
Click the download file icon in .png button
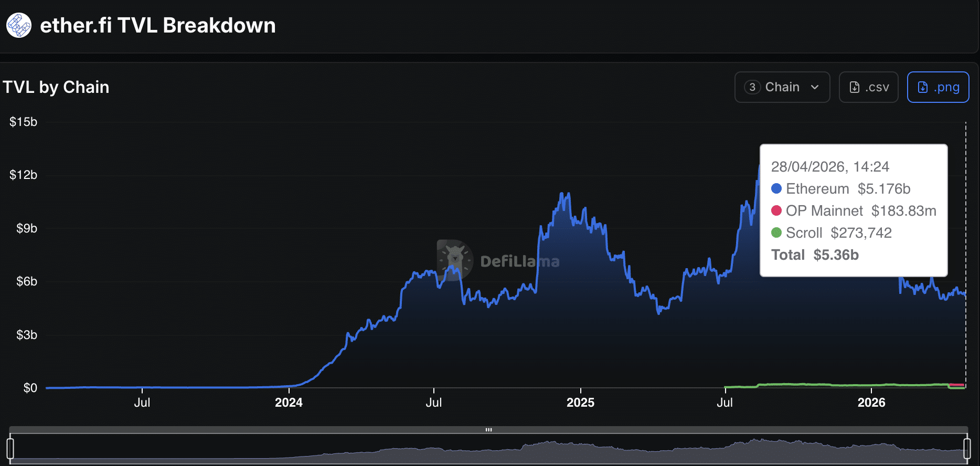tap(923, 87)
